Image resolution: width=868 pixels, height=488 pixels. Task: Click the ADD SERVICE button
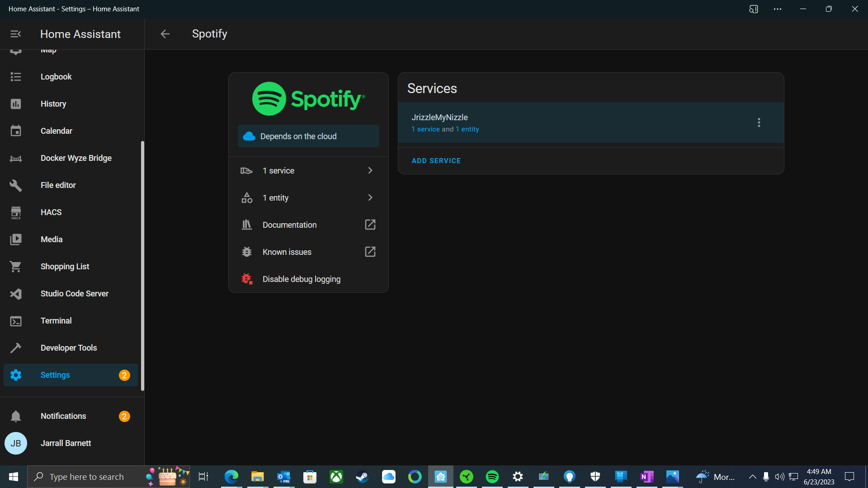436,160
